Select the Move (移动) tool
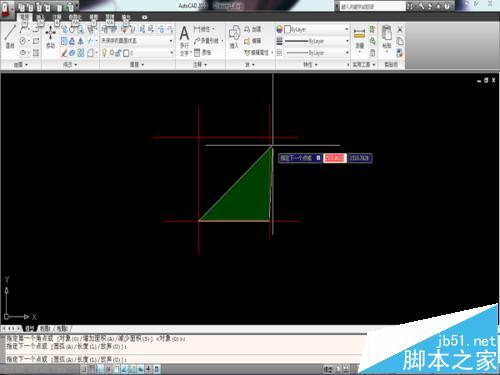 click(51, 37)
